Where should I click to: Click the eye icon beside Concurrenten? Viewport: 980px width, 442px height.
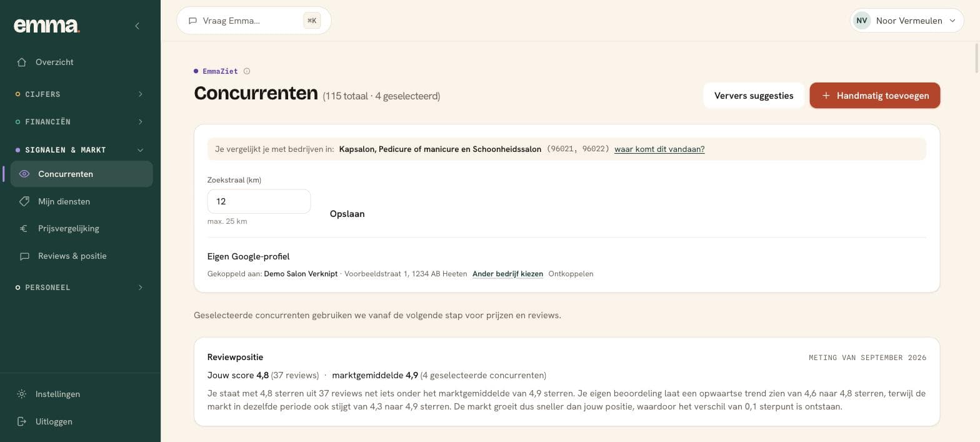click(x=24, y=174)
